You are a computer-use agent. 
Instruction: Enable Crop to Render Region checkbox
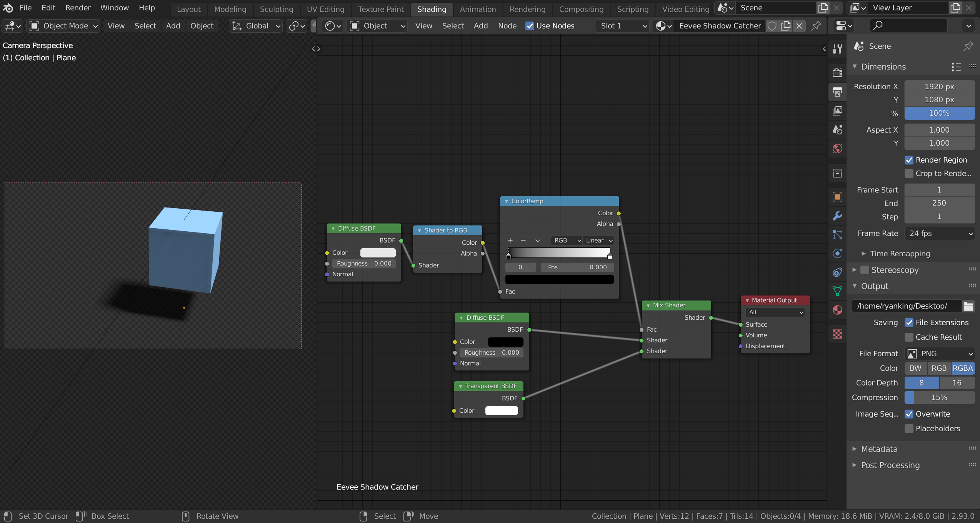pyautogui.click(x=909, y=173)
